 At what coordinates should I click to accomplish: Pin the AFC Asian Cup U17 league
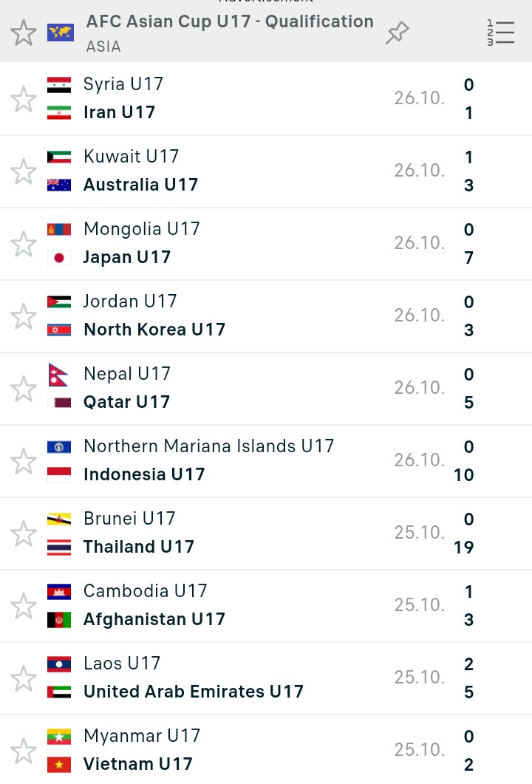coord(397,33)
